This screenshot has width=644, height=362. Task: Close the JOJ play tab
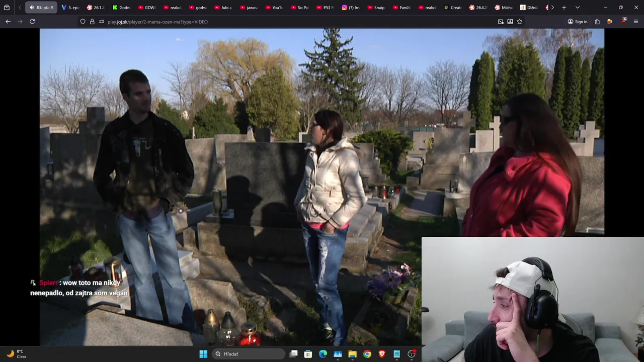coord(52,8)
